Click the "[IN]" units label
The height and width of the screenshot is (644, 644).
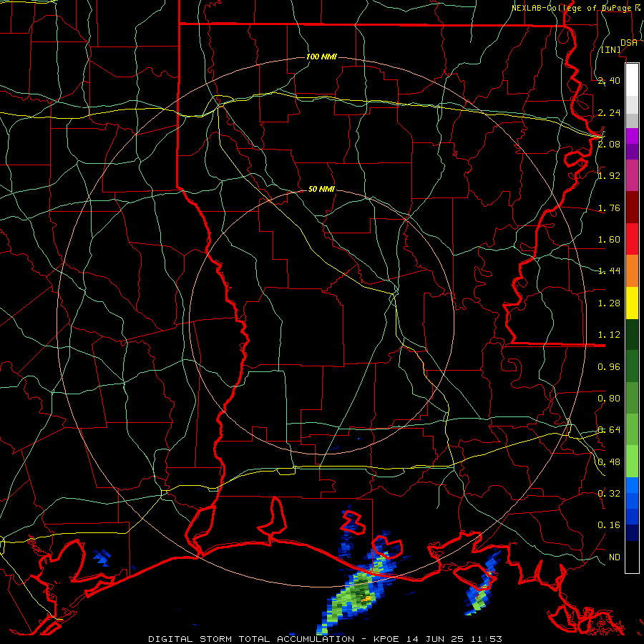coord(611,49)
